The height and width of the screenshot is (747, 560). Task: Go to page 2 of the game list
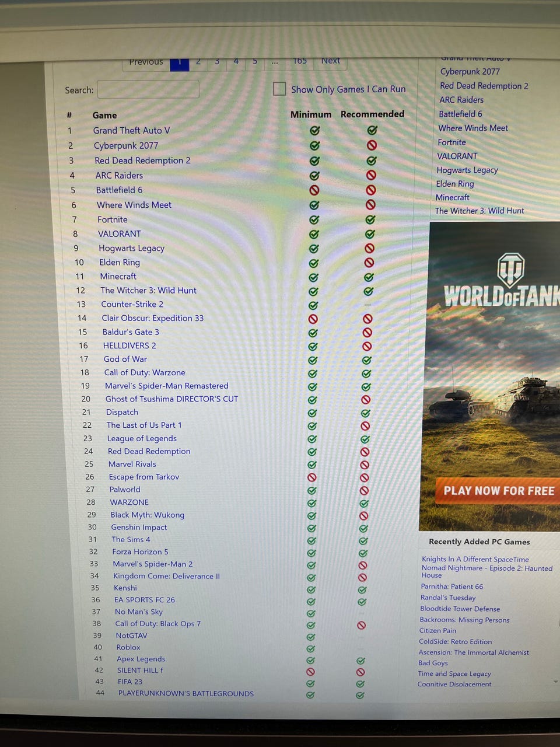click(198, 62)
